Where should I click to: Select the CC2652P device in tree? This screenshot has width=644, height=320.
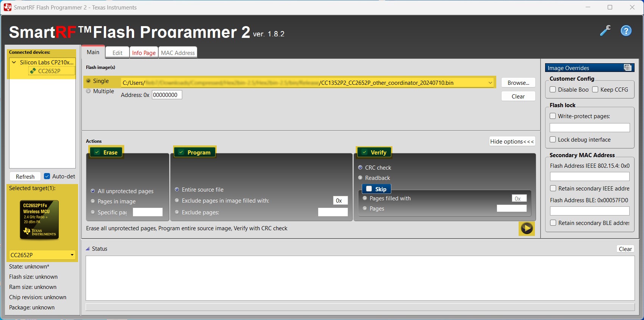49,71
